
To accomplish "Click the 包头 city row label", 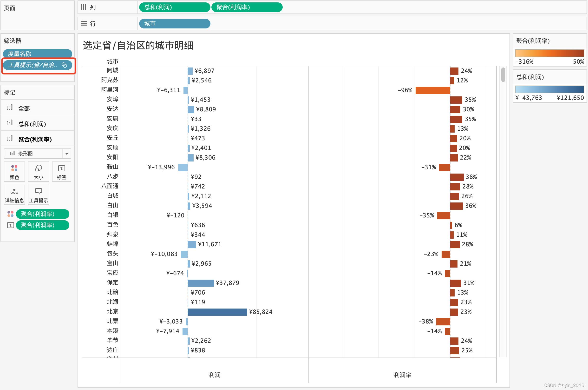I will click(112, 253).
